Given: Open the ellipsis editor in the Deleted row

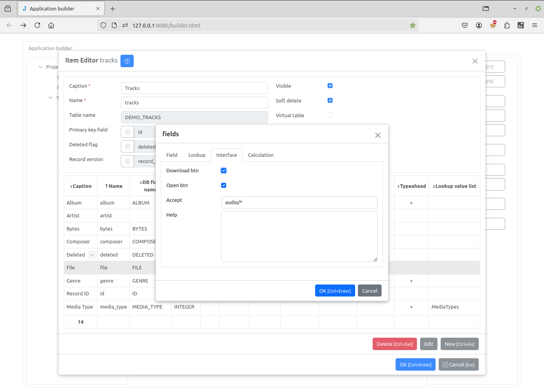Looking at the screenshot, I should tap(92, 255).
